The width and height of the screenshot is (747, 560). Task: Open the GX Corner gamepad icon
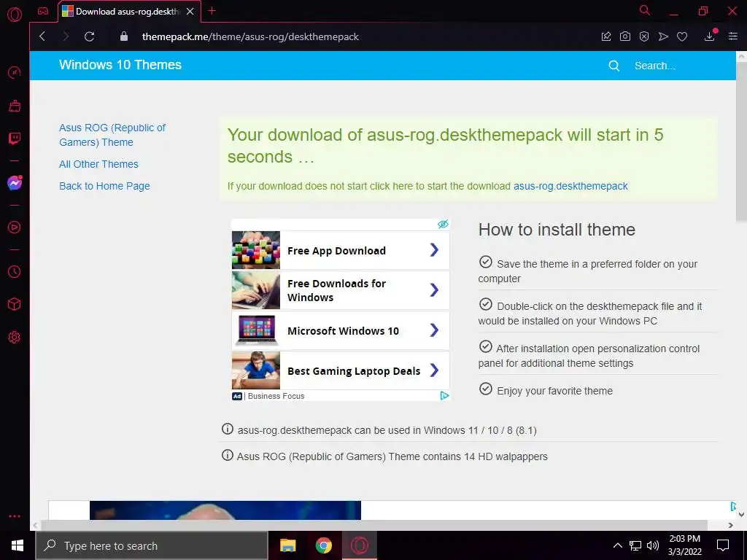pyautogui.click(x=43, y=11)
